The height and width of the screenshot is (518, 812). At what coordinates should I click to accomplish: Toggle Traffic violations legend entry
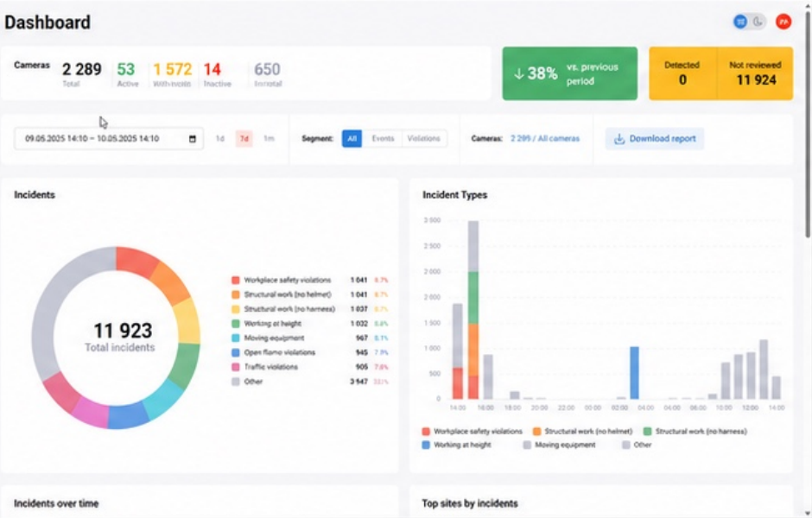click(264, 367)
